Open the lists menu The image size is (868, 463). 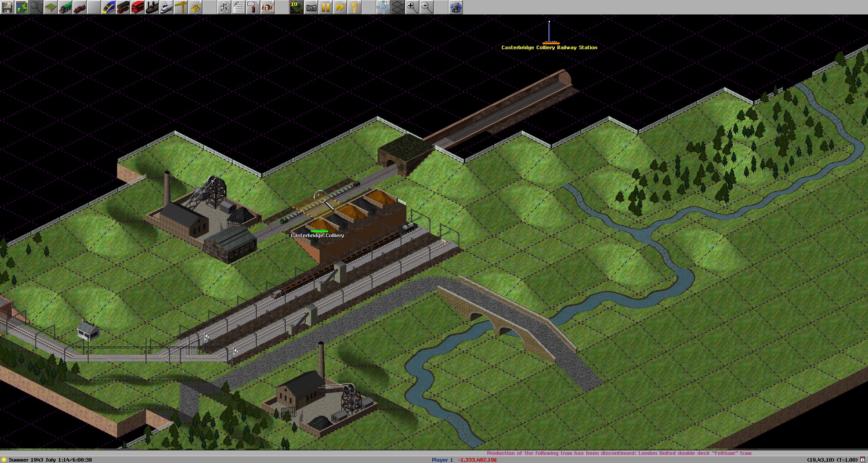point(239,7)
